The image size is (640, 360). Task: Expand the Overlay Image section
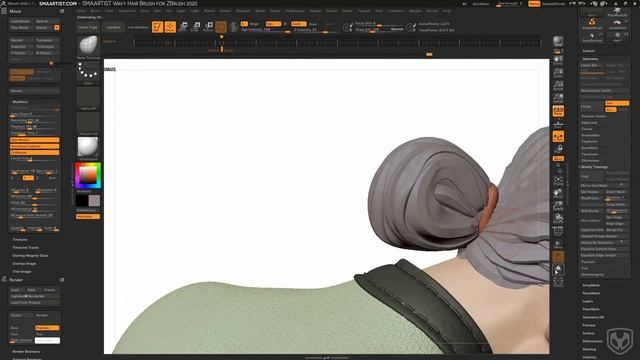click(x=24, y=264)
